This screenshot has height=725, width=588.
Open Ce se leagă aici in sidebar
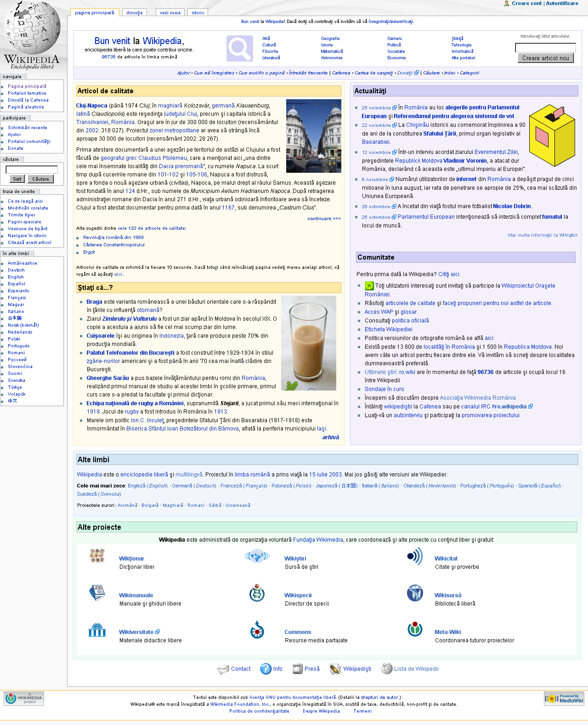click(25, 201)
